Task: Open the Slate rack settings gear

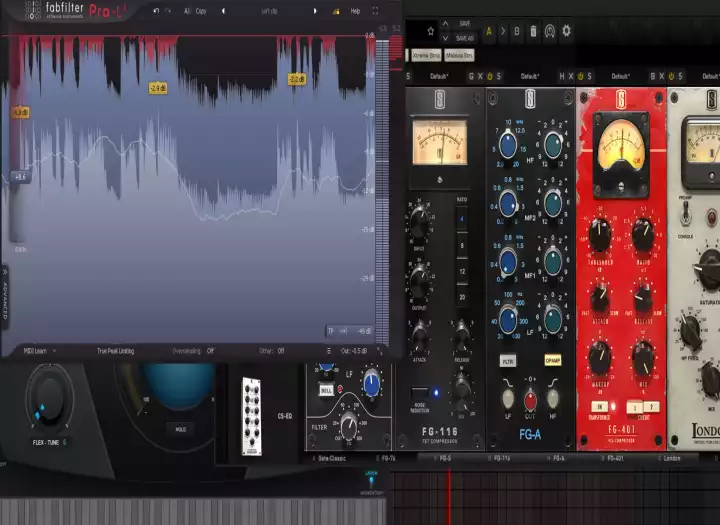Action: (567, 31)
